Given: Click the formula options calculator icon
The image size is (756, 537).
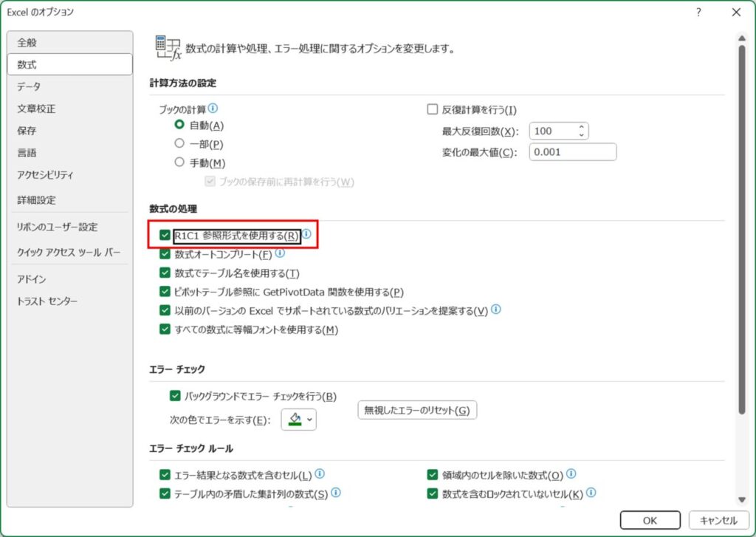Looking at the screenshot, I should coord(168,48).
